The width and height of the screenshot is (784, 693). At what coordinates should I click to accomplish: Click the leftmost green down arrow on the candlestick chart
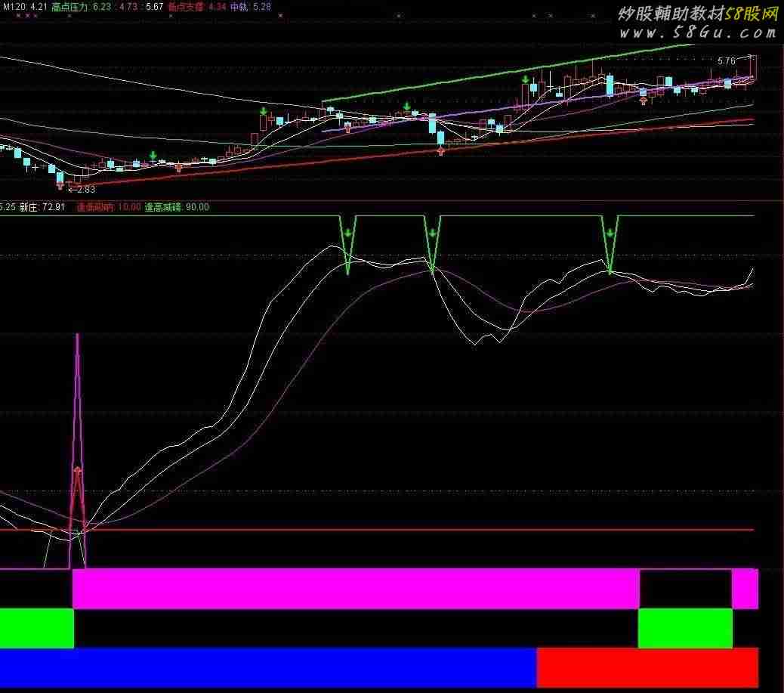coord(153,156)
